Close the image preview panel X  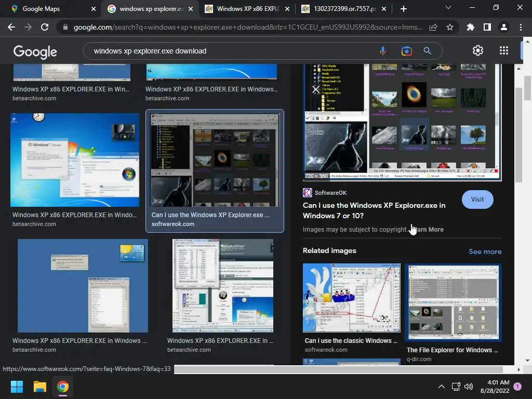click(x=316, y=89)
